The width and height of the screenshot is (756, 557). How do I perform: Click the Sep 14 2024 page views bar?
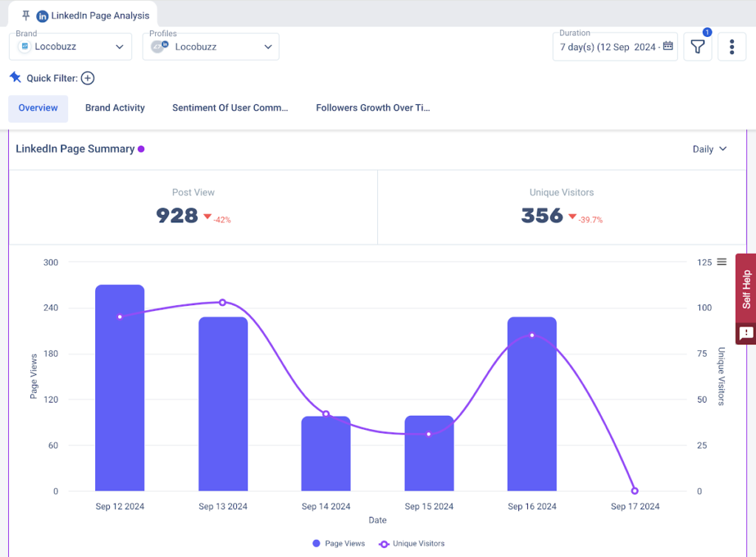326,454
